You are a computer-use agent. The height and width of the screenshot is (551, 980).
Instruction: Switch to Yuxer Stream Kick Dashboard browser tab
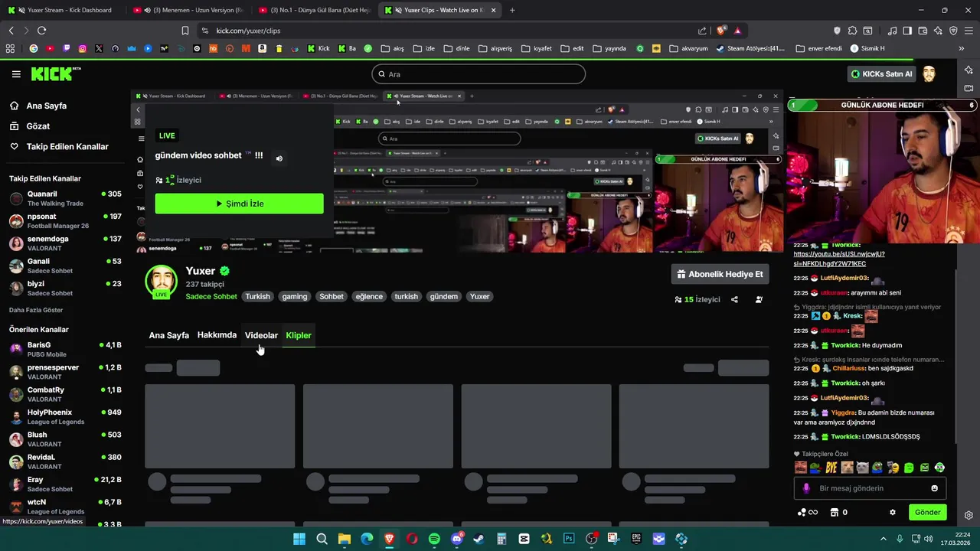coord(63,10)
